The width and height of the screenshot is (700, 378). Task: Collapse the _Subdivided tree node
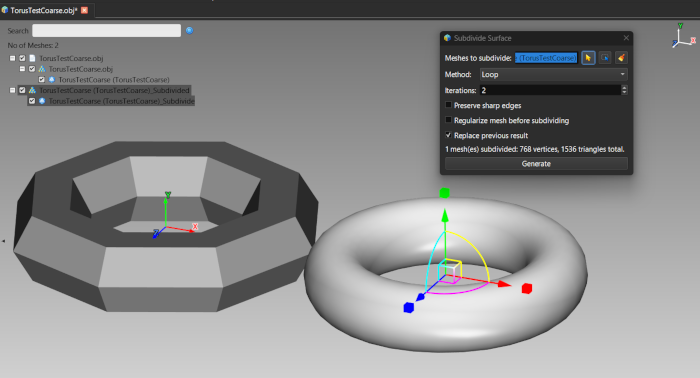pos(12,90)
